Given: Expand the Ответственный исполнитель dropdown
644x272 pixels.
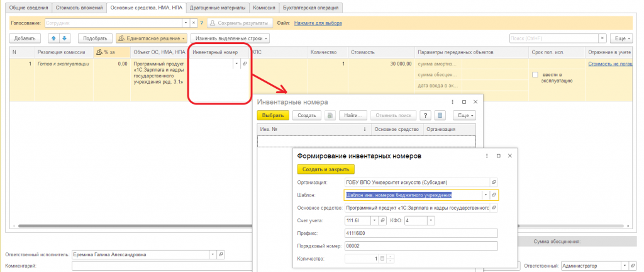Looking at the screenshot, I should click(213, 255).
